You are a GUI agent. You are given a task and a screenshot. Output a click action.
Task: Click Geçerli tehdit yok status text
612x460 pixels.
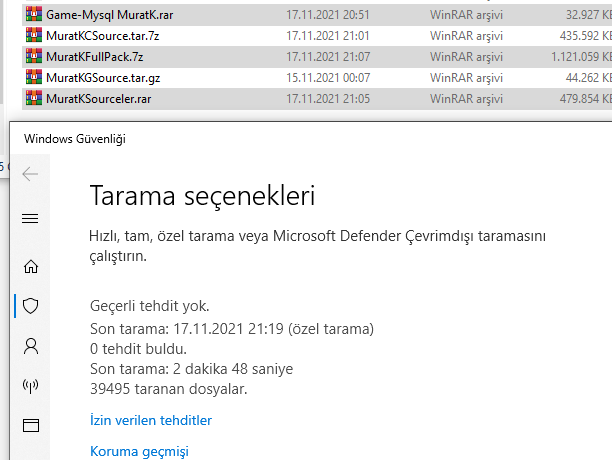[x=149, y=306]
